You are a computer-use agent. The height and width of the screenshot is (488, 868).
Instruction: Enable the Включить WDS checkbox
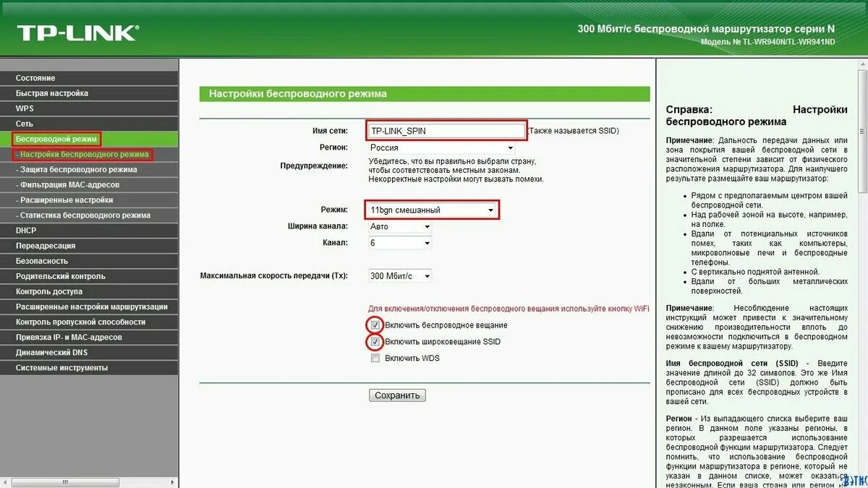point(375,358)
